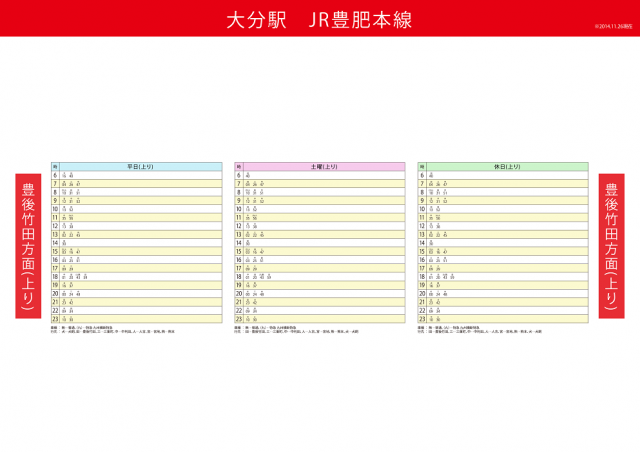Viewport: 640px width, 452px height.
Task: Click the 14 o'clock row in weekday table
Action: [136, 243]
